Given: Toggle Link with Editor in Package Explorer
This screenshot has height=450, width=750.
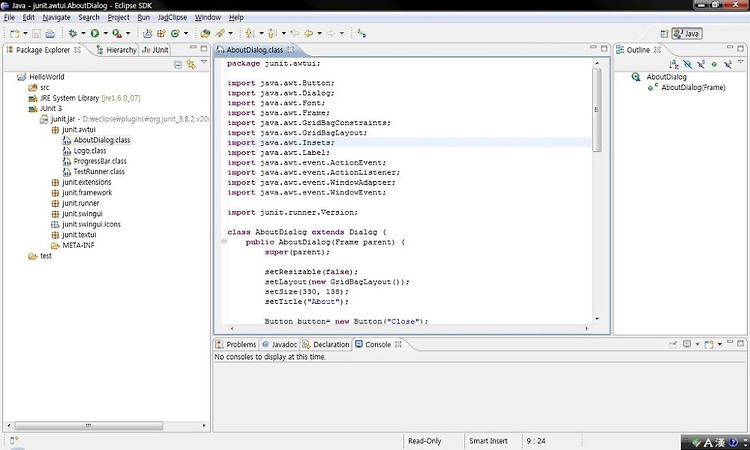Looking at the screenshot, I should (191, 65).
